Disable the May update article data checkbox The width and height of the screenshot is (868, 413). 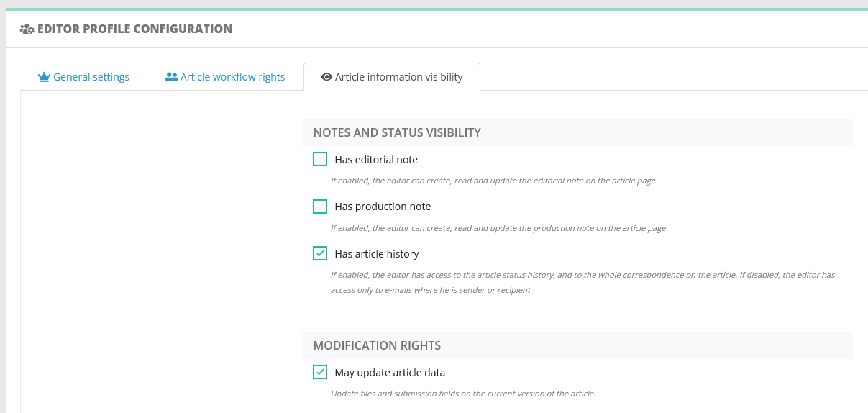click(x=320, y=372)
